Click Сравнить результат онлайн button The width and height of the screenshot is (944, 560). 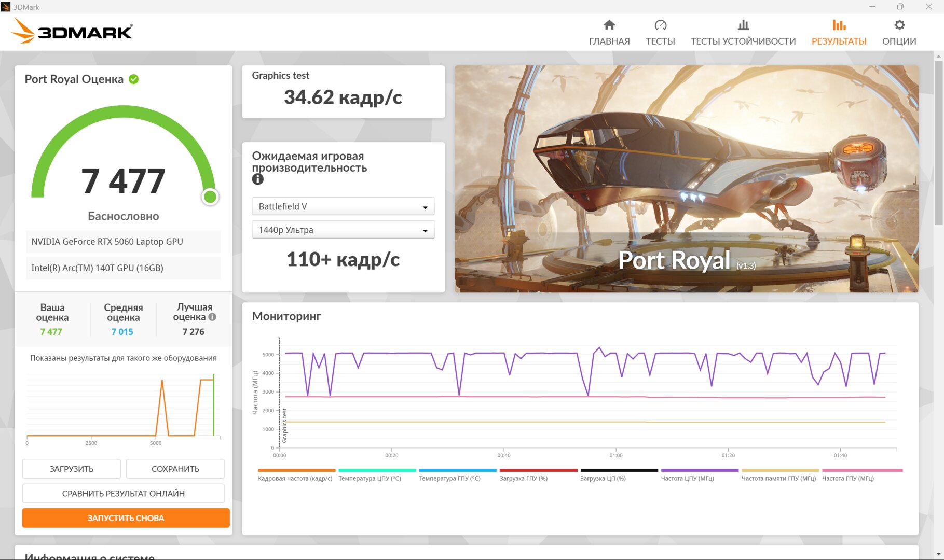124,493
